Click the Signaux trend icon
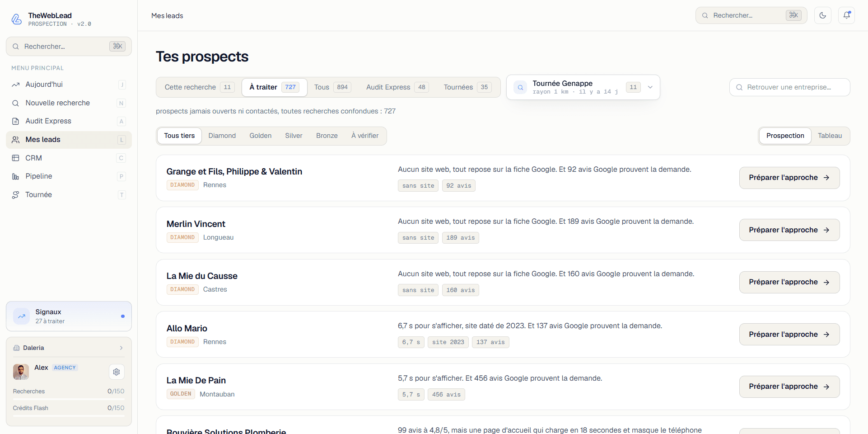Viewport: 868px width, 434px height. tap(22, 316)
